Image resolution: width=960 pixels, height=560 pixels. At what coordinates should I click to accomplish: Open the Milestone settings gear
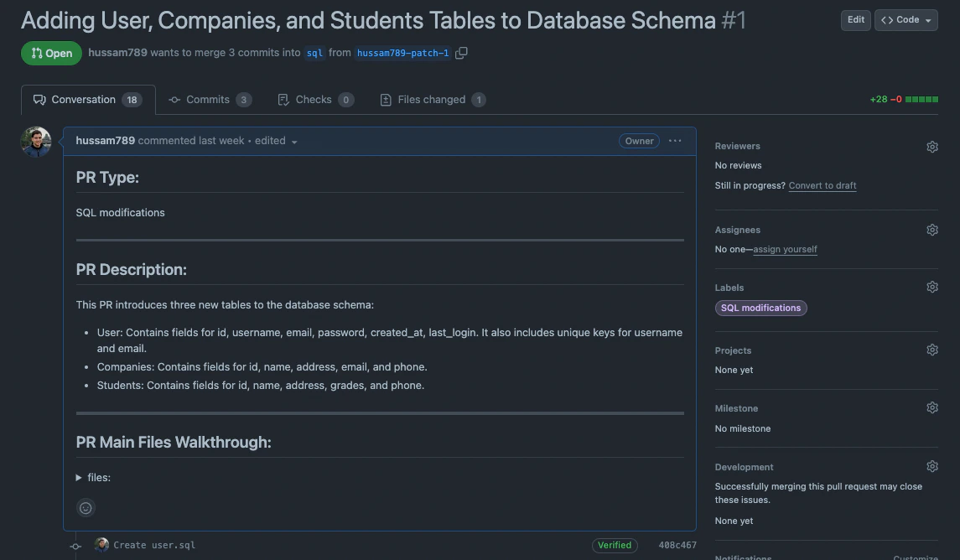pyautogui.click(x=931, y=407)
